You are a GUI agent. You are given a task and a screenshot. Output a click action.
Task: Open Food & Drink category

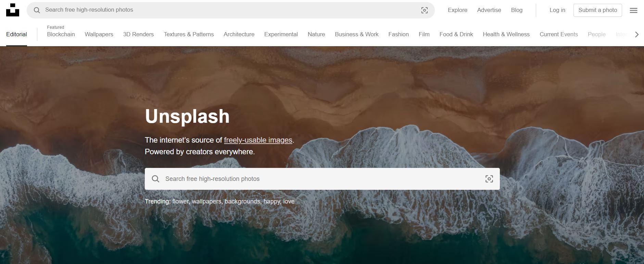click(x=456, y=34)
